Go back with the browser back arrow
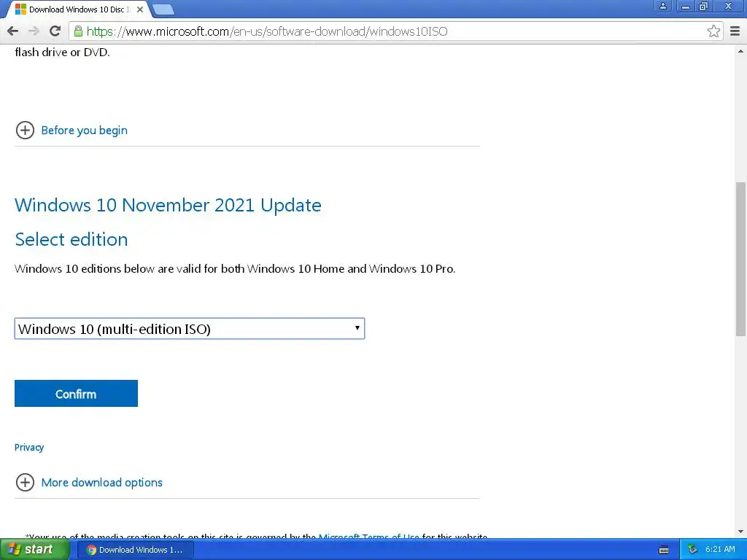 click(x=13, y=31)
